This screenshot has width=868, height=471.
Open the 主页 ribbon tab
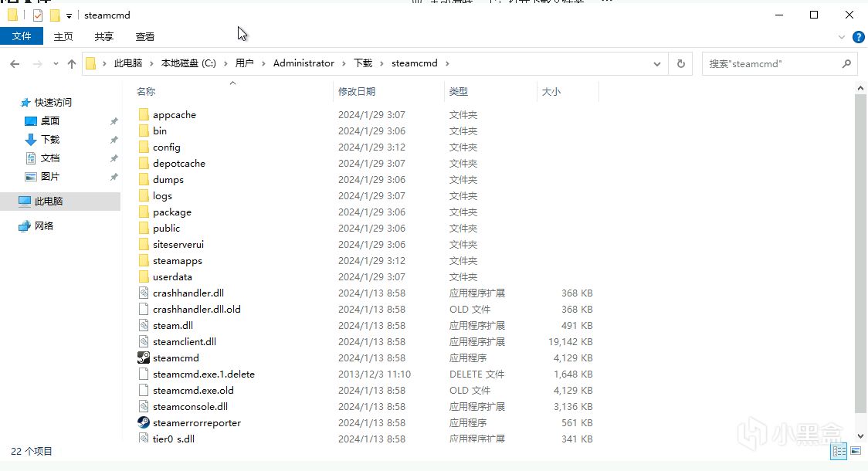(x=63, y=36)
